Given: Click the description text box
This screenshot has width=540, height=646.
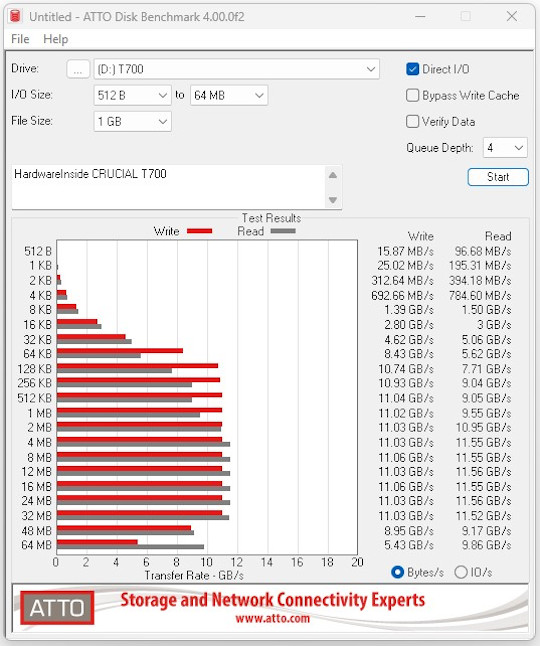Looking at the screenshot, I should click(x=168, y=187).
